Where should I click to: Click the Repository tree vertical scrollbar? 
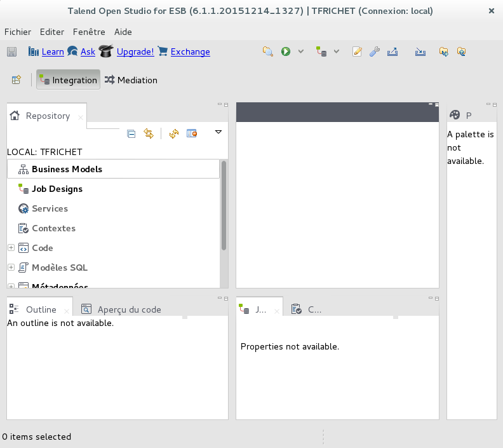coord(224,205)
